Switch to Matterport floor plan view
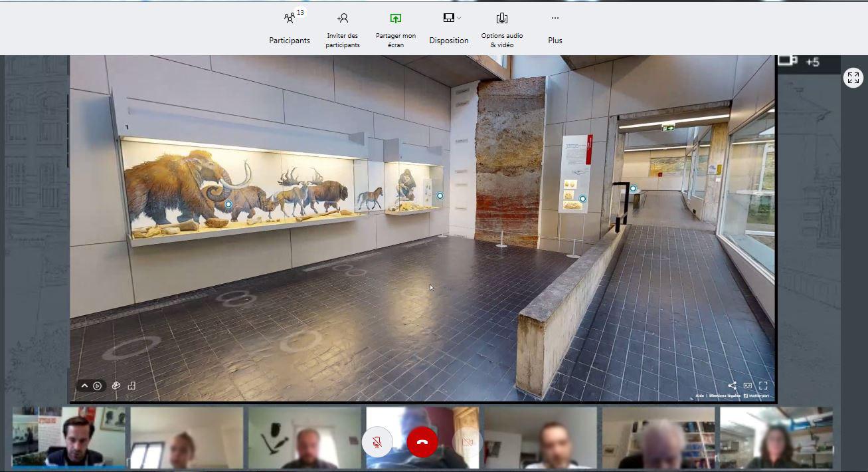The height and width of the screenshot is (472, 868). pyautogui.click(x=131, y=386)
